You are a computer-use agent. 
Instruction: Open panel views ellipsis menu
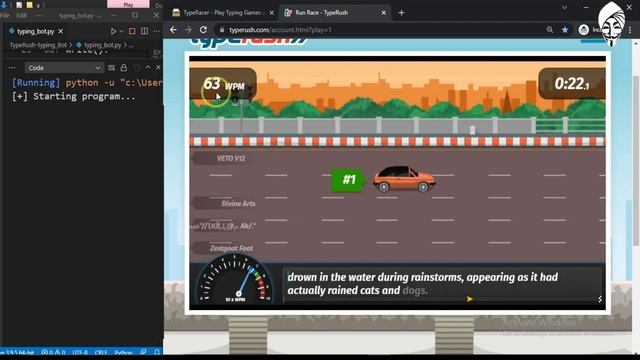pos(12,68)
